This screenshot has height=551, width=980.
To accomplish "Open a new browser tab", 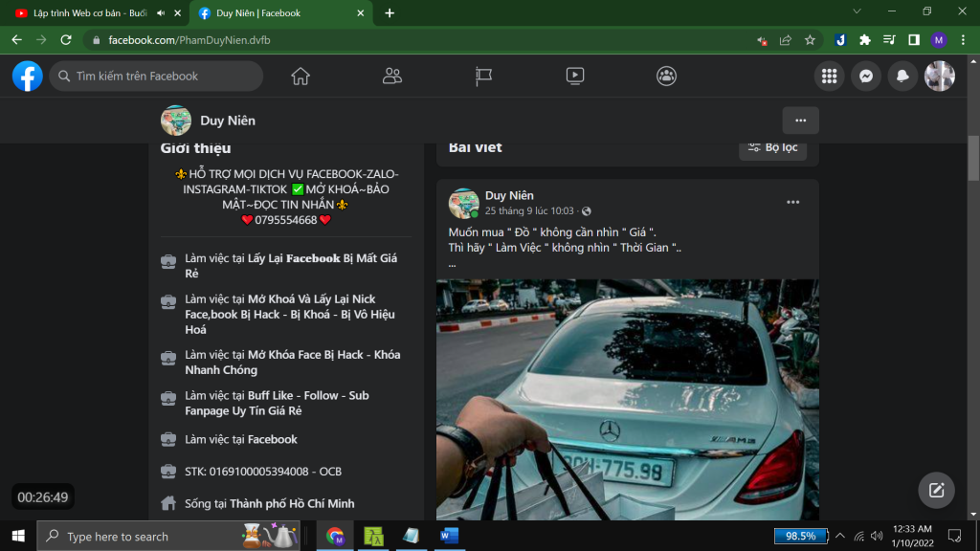I will click(x=390, y=13).
